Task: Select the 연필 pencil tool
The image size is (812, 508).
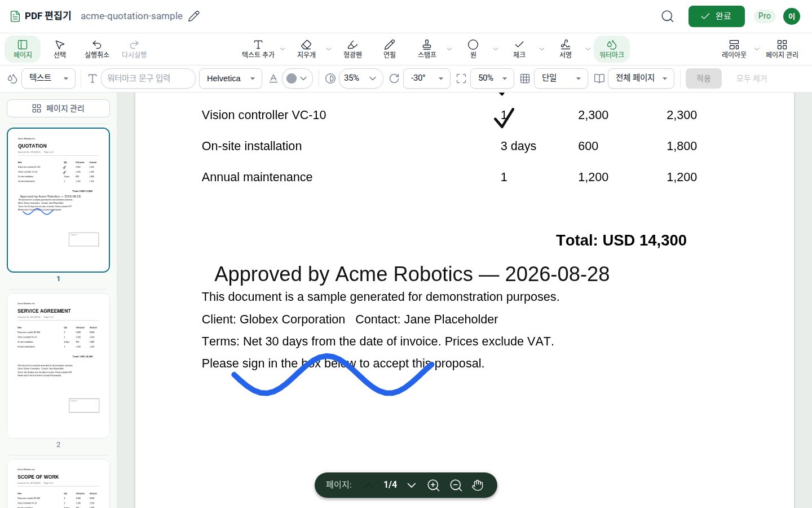Action: pos(390,49)
